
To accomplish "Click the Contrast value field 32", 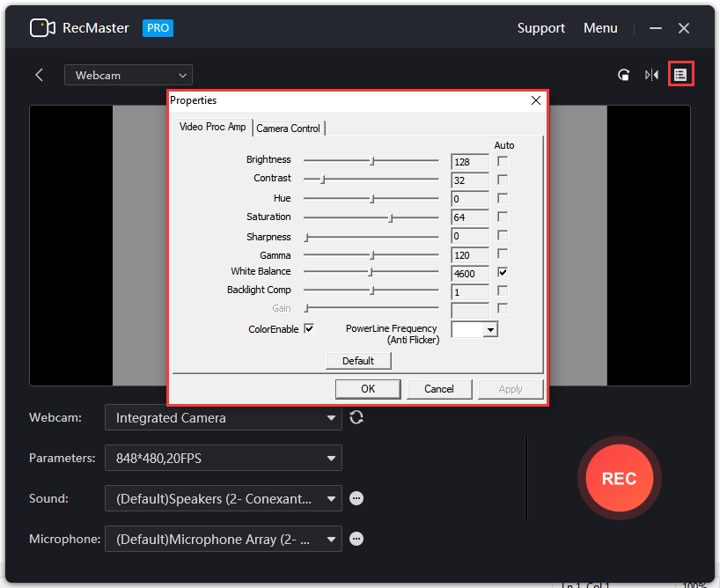I will coord(470,180).
